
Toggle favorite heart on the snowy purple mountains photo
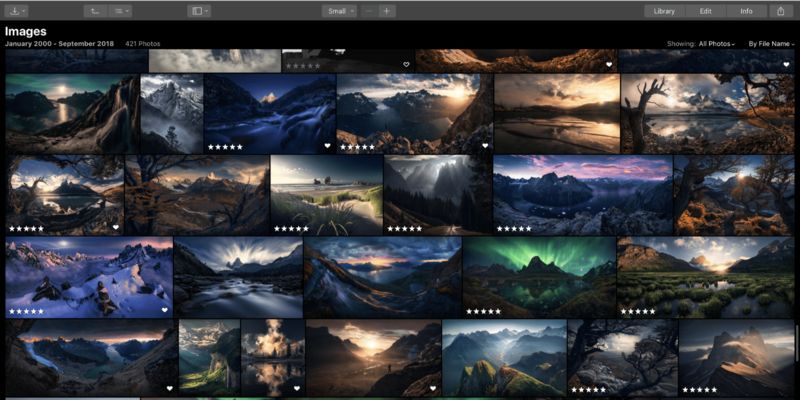tap(165, 310)
